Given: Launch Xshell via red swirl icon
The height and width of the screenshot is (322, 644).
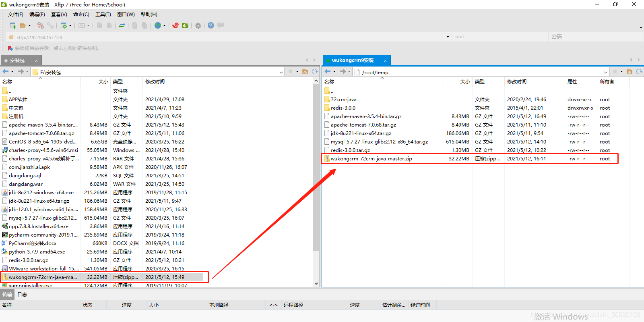Looking at the screenshot, I should click(175, 25).
